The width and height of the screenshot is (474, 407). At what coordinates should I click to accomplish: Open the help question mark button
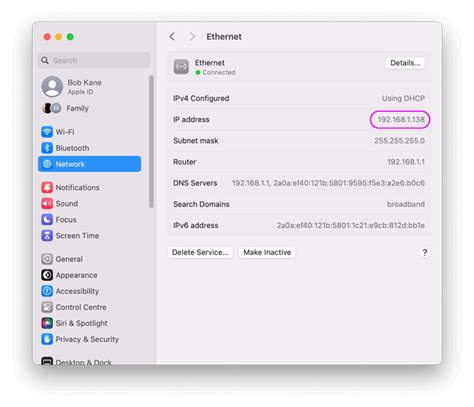click(425, 253)
